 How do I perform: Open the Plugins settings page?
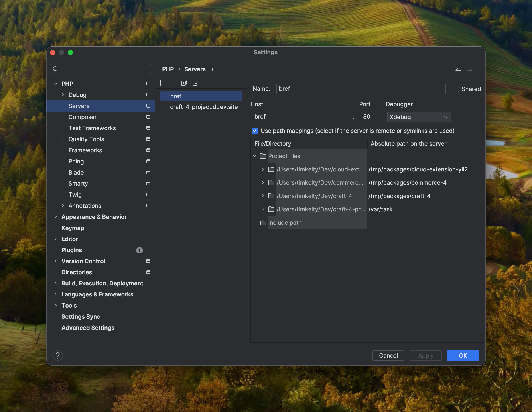[72, 250]
